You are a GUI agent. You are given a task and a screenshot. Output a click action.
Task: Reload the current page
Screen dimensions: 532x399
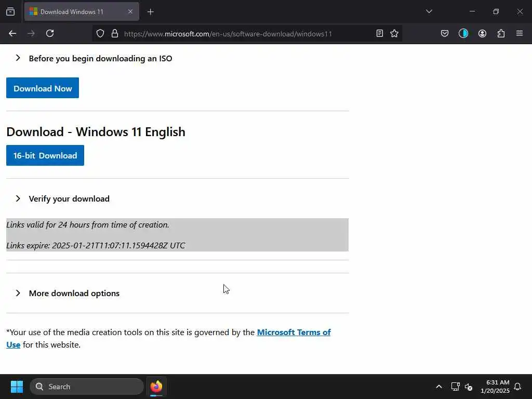[x=50, y=33]
